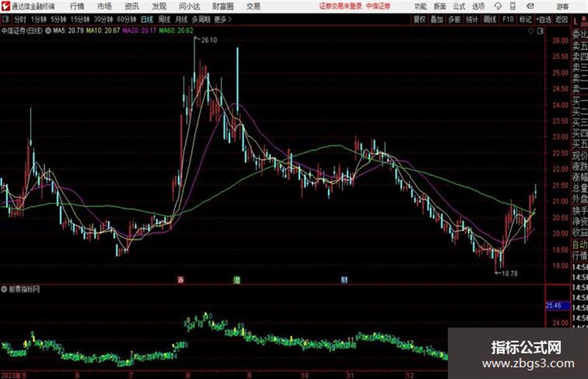Image resolution: width=588 pixels, height=379 pixels.
Task: Click 证券交易未登录 login status link
Action: click(340, 6)
